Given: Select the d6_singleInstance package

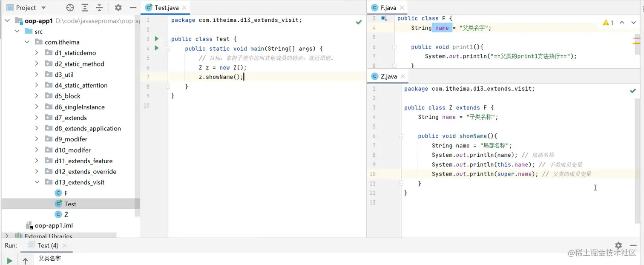Looking at the screenshot, I should [x=80, y=107].
